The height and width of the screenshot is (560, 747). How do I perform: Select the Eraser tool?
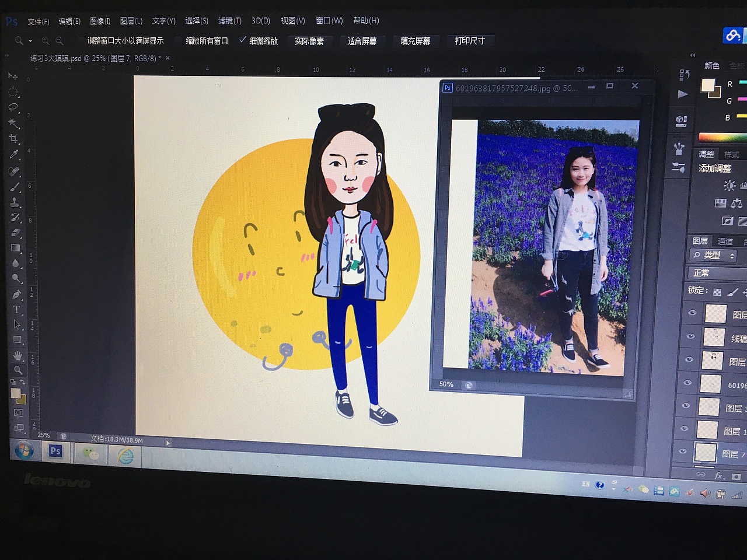[x=15, y=232]
